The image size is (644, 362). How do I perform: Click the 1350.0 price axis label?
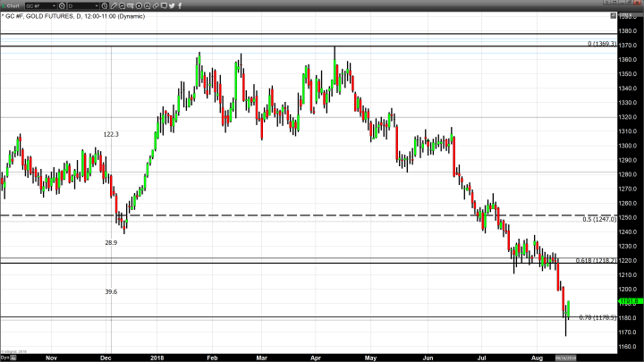[629, 74]
